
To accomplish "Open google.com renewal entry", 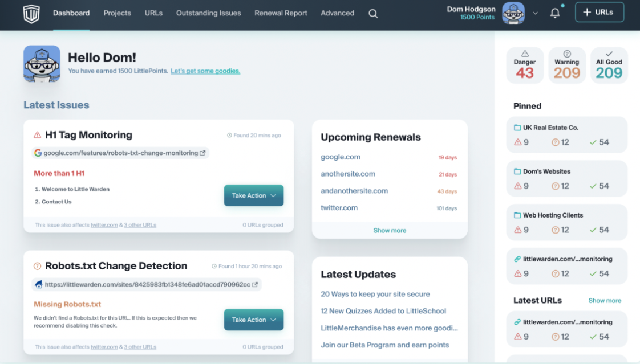I will tap(341, 157).
